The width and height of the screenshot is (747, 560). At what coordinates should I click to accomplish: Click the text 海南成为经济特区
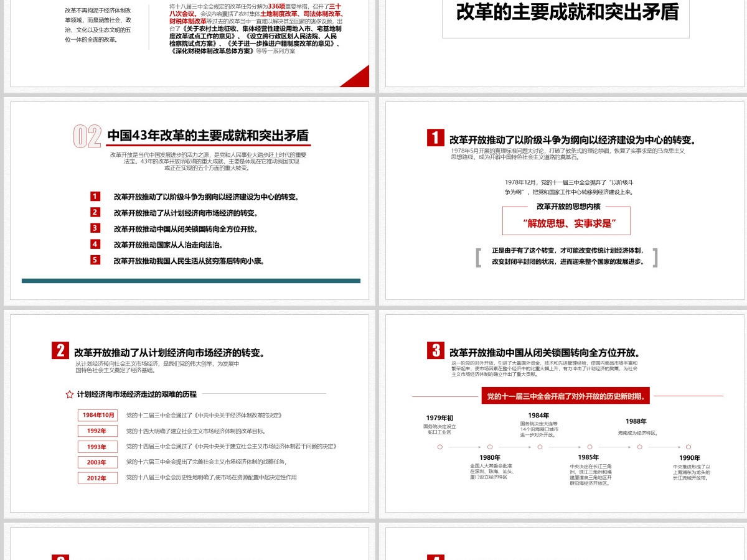(x=638, y=432)
